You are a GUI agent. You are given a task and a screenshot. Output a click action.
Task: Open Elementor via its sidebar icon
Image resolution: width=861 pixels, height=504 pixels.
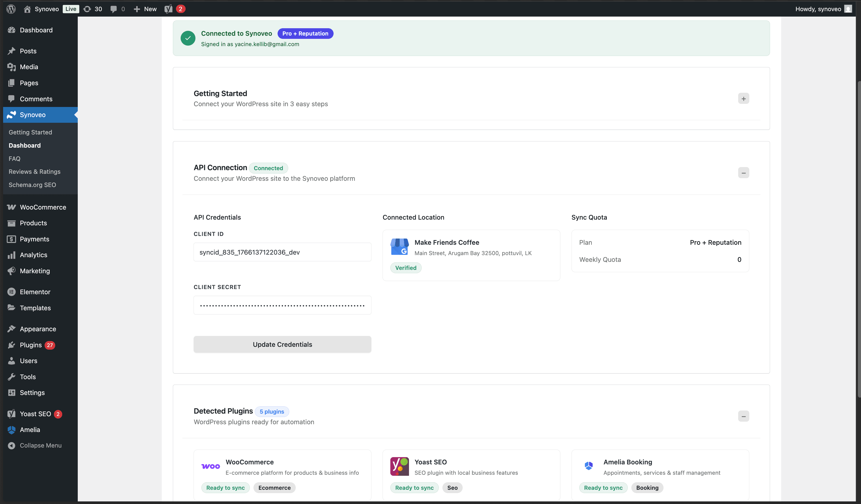pyautogui.click(x=11, y=292)
